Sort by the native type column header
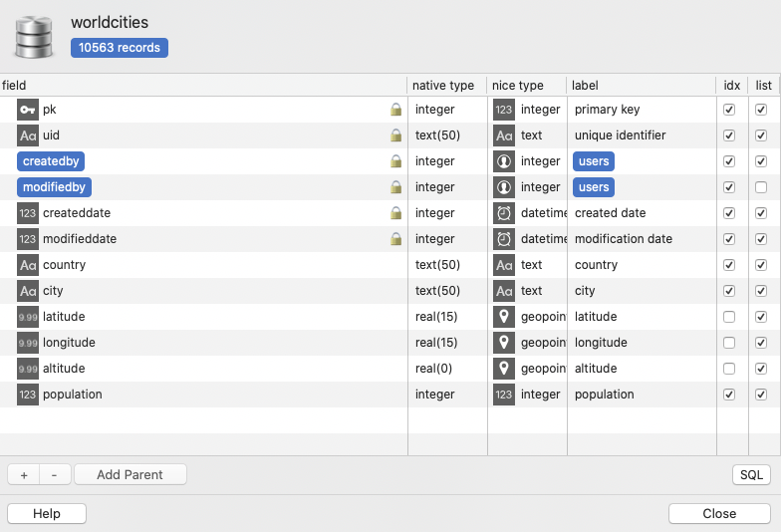The image size is (781, 532). click(443, 86)
